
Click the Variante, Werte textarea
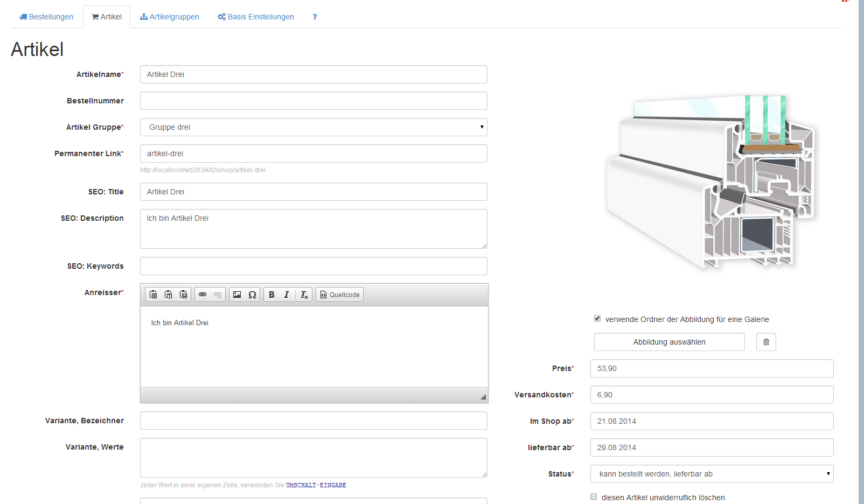pyautogui.click(x=313, y=458)
